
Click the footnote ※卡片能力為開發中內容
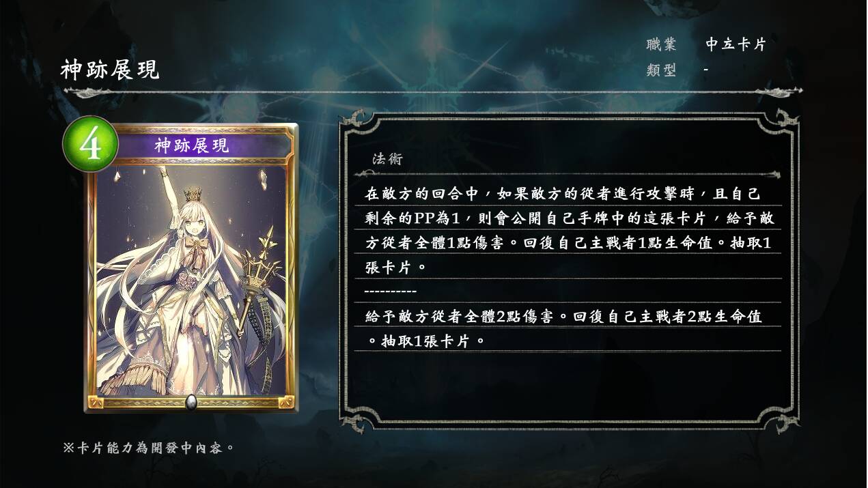coord(149,448)
